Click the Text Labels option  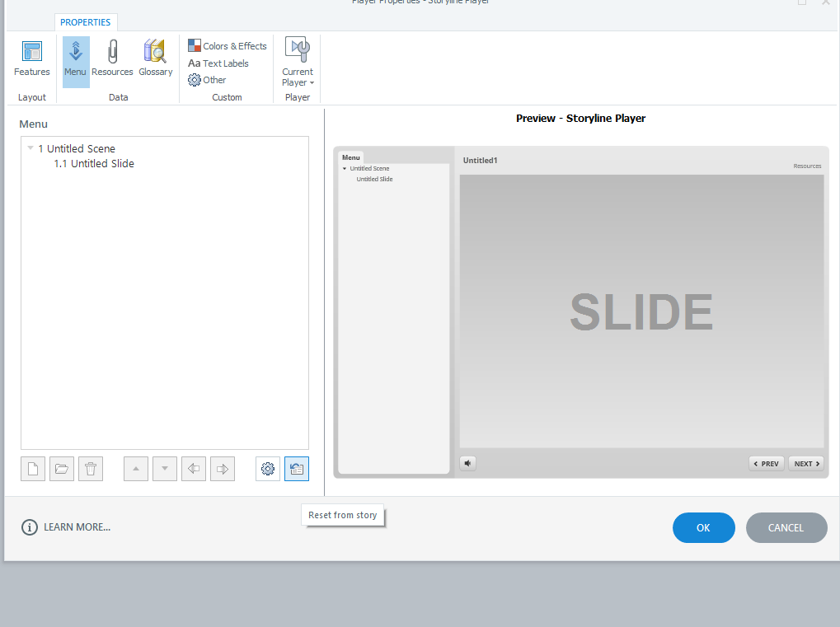click(219, 63)
